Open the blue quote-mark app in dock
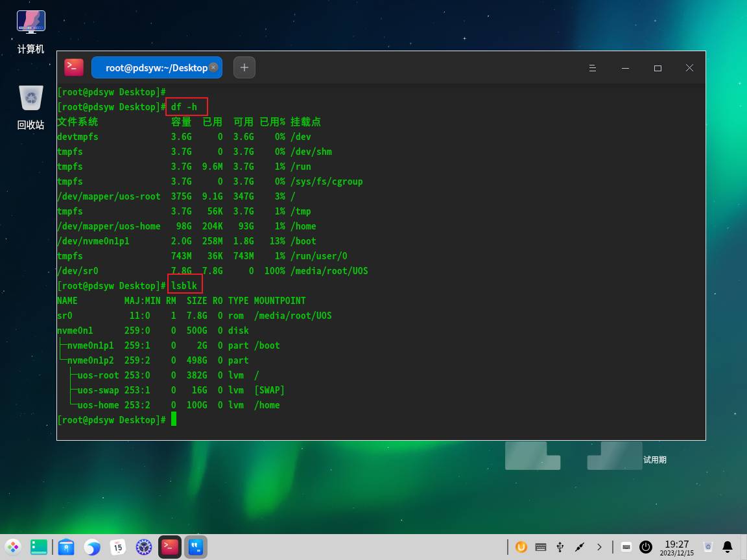The width and height of the screenshot is (747, 560). (x=195, y=547)
